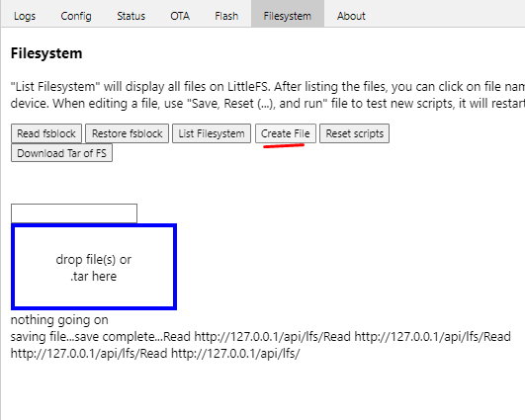Click the Create File button
525x420 pixels.
[286, 133]
